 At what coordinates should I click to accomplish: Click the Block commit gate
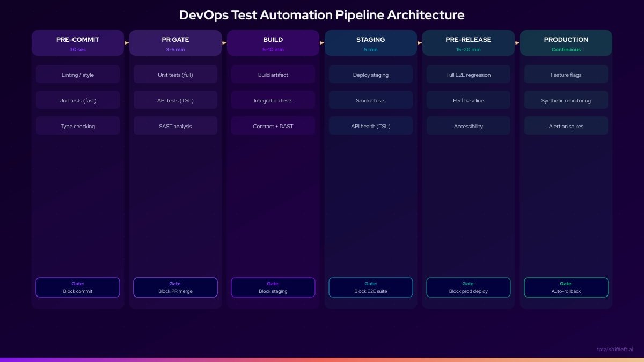(x=78, y=287)
